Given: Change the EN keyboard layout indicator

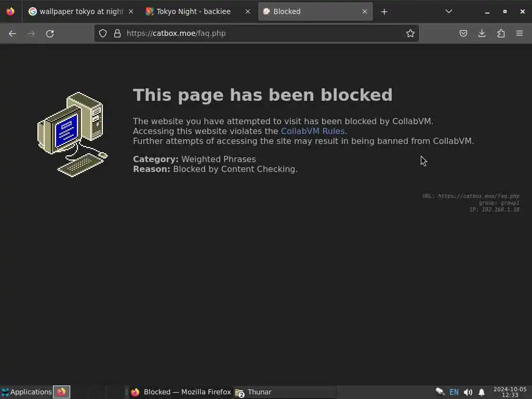Looking at the screenshot, I should click(x=454, y=392).
